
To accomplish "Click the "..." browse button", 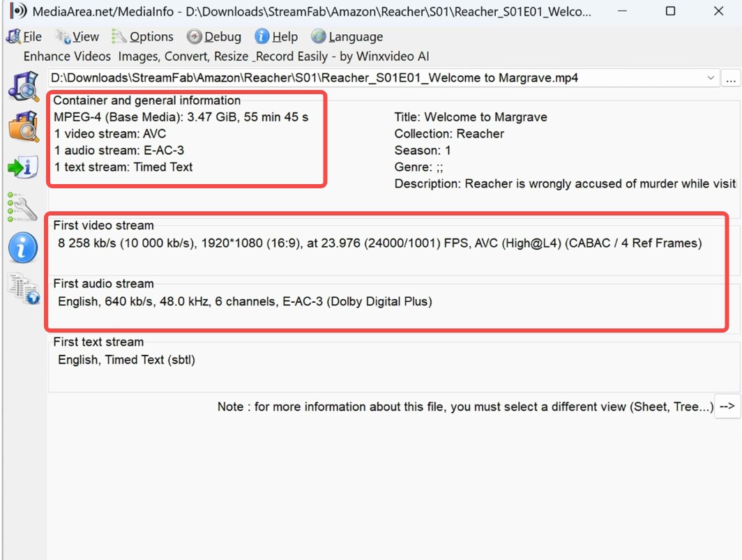I will (x=731, y=78).
